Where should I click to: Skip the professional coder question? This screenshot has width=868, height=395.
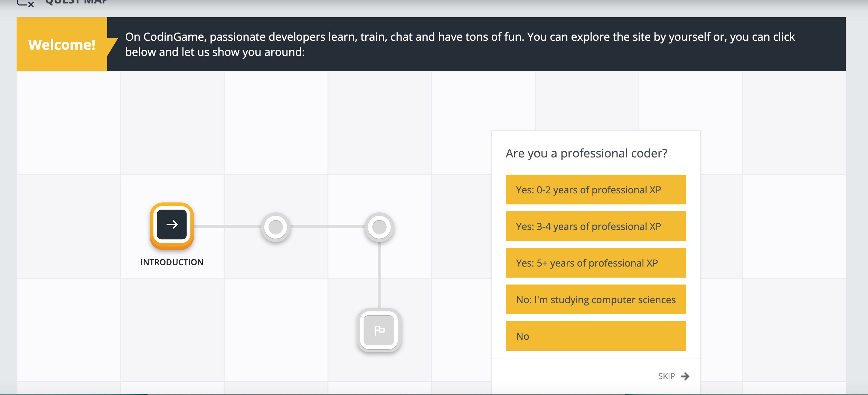click(x=667, y=376)
